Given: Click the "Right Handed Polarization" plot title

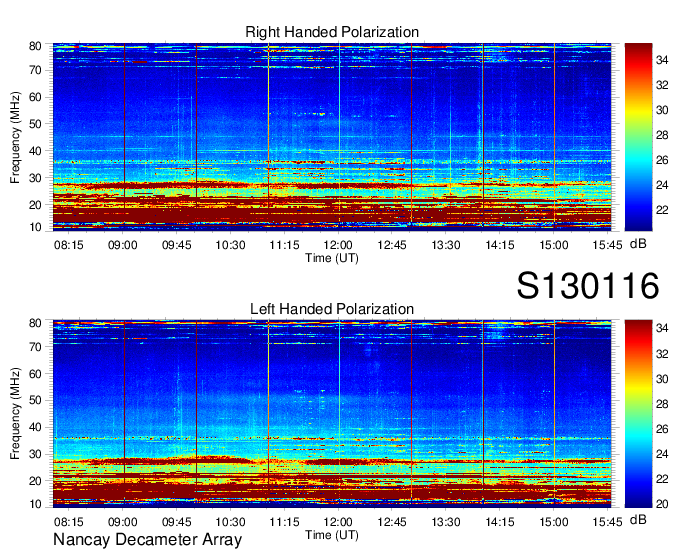Looking at the screenshot, I should pos(332,32).
